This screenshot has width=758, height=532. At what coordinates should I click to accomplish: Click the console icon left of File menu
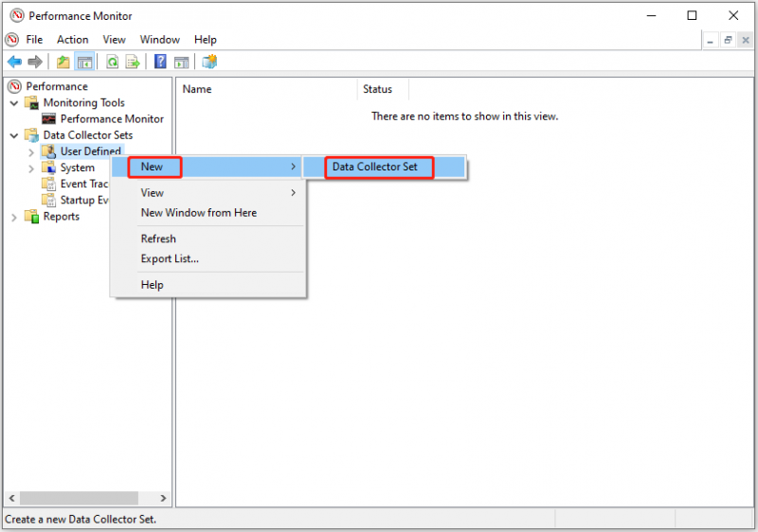[x=12, y=40]
